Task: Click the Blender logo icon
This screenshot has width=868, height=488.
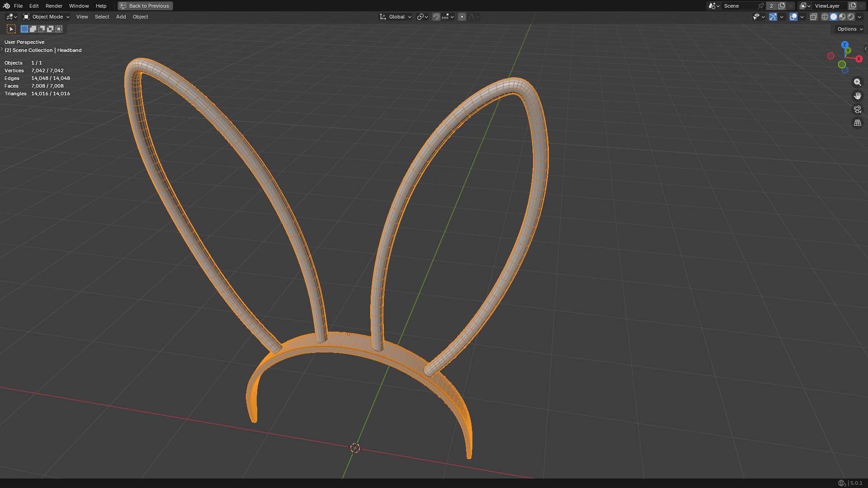Action: point(6,6)
